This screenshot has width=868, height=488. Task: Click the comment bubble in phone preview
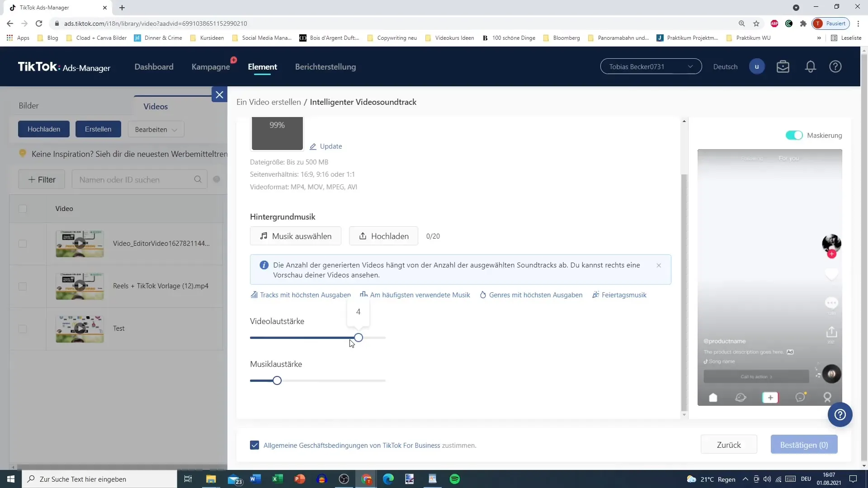(x=831, y=303)
